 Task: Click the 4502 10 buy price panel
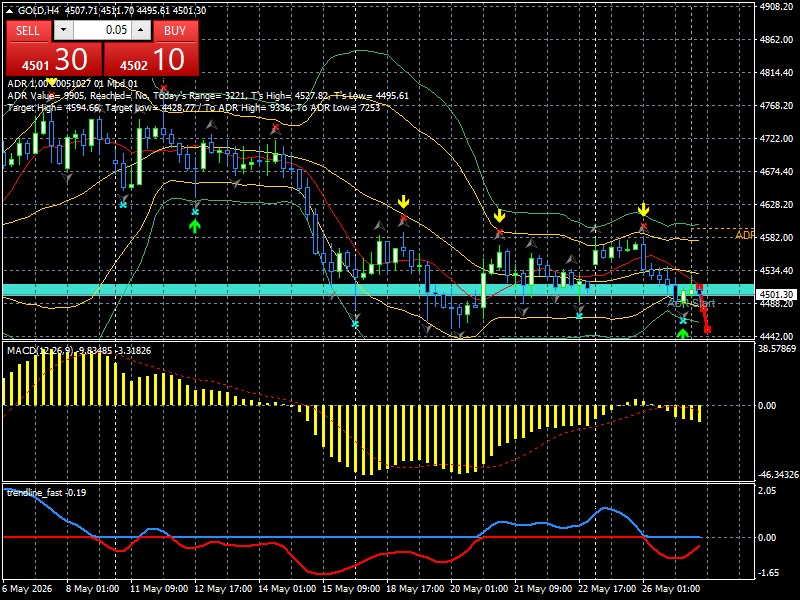(151, 60)
